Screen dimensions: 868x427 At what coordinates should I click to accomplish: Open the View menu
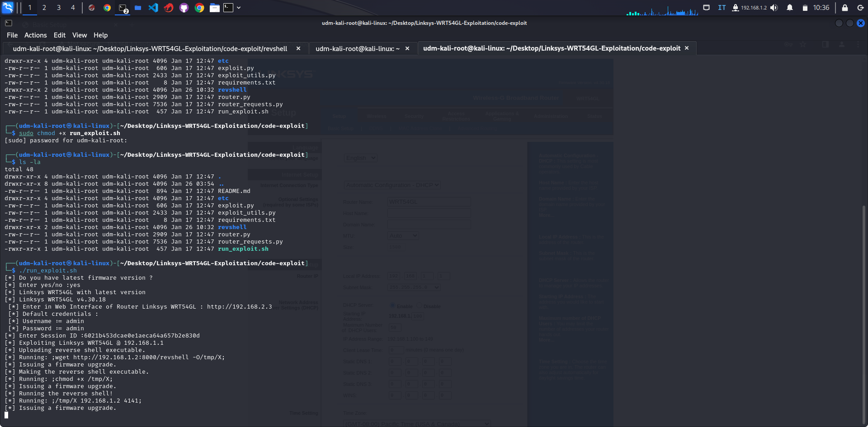[x=80, y=35]
